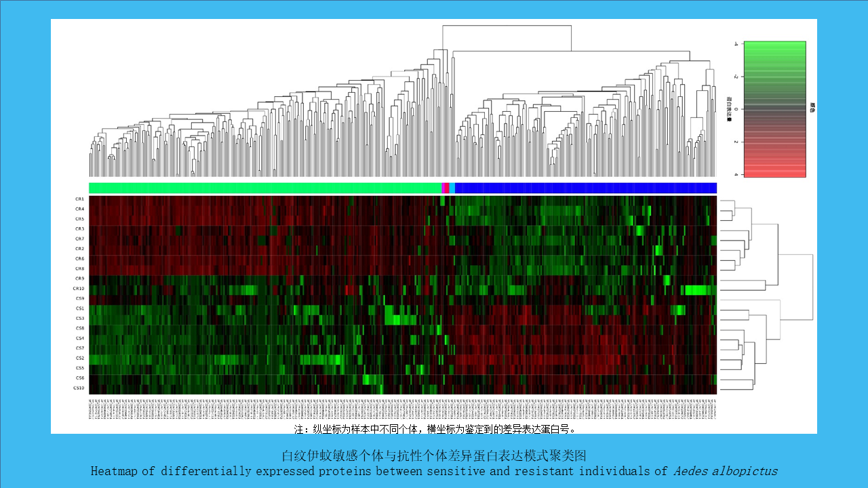868x488 pixels.
Task: Click the 0 tick label on the color legend
Action: (x=736, y=108)
